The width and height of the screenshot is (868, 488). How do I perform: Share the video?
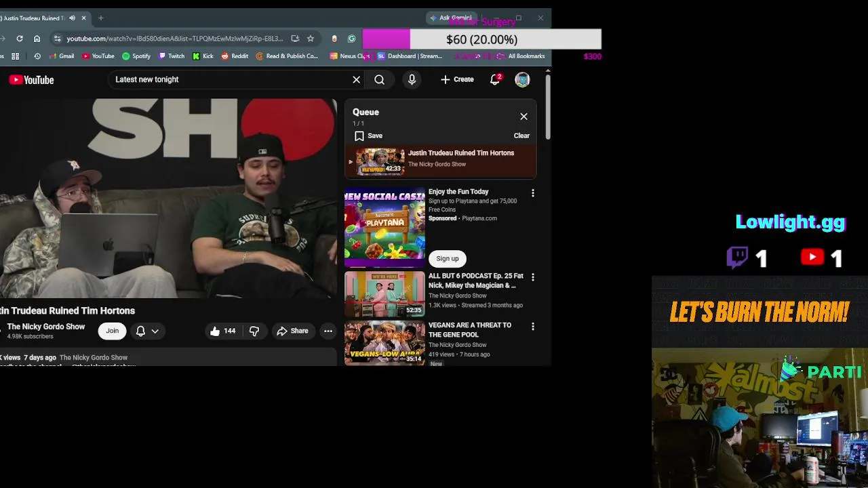click(x=292, y=331)
